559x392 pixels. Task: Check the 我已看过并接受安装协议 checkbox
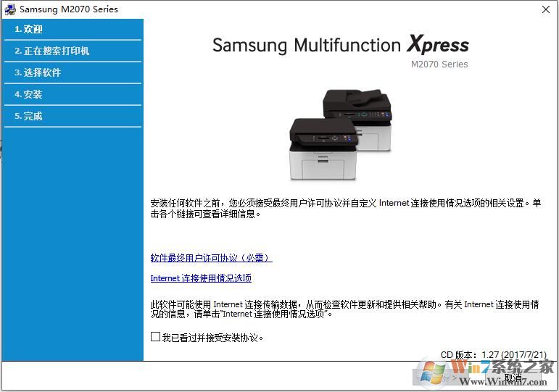click(155, 337)
